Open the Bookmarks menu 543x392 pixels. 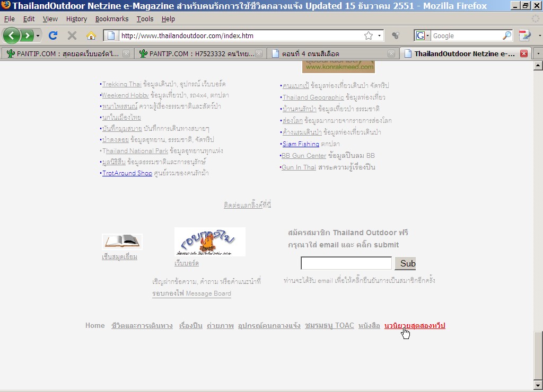112,19
